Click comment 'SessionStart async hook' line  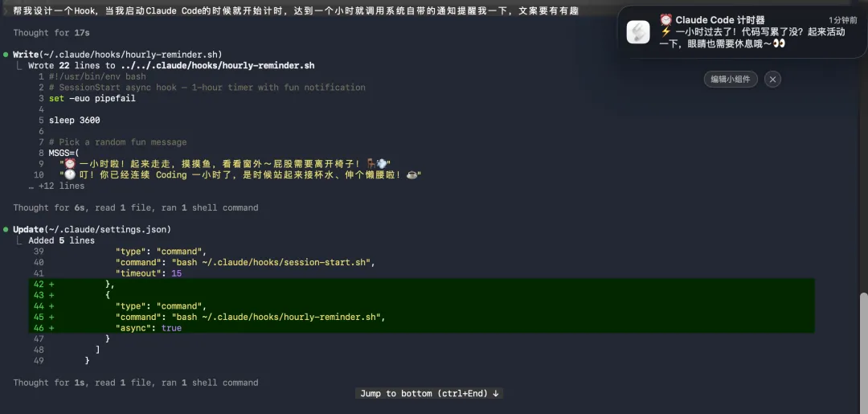207,88
